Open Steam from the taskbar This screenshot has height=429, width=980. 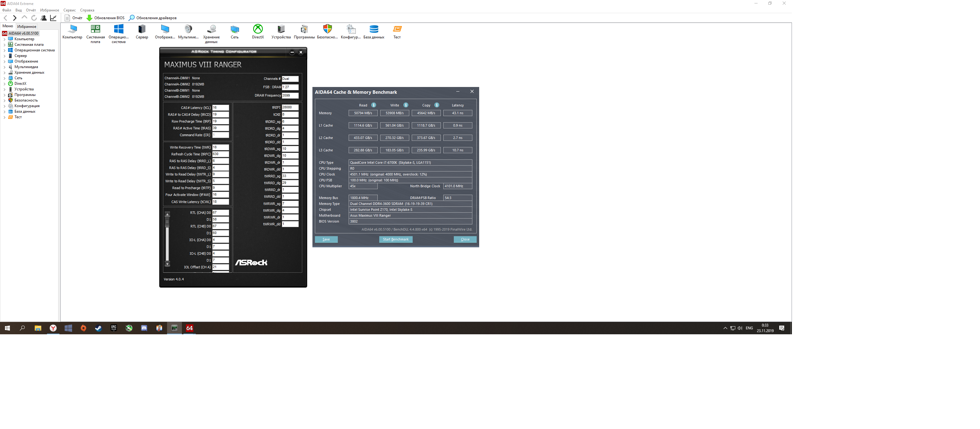click(99, 328)
